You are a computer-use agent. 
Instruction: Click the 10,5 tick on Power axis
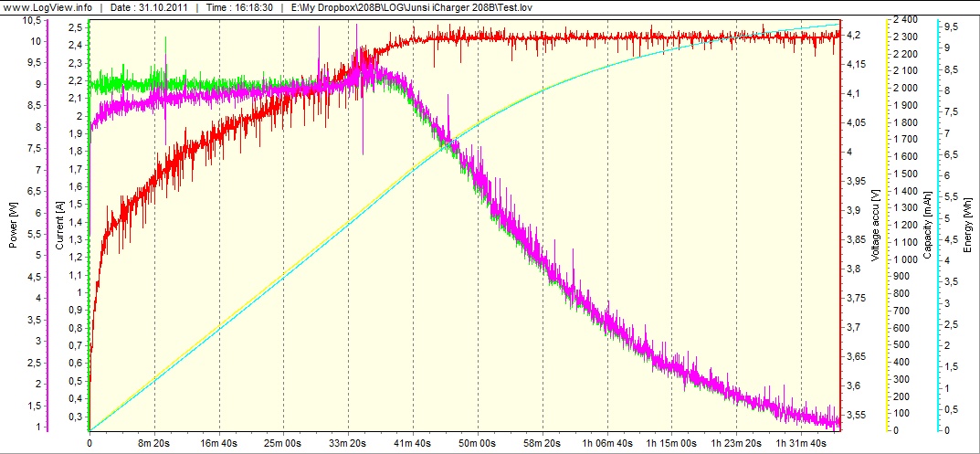(33, 21)
